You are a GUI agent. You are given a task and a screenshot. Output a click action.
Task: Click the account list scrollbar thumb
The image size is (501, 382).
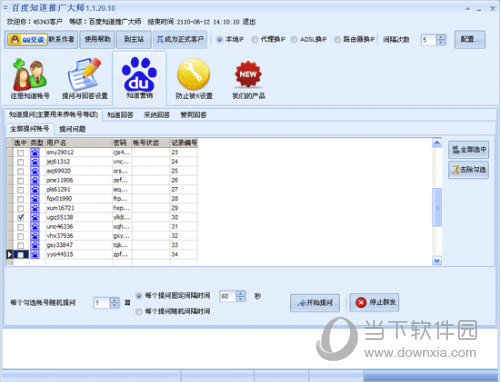tap(437, 207)
